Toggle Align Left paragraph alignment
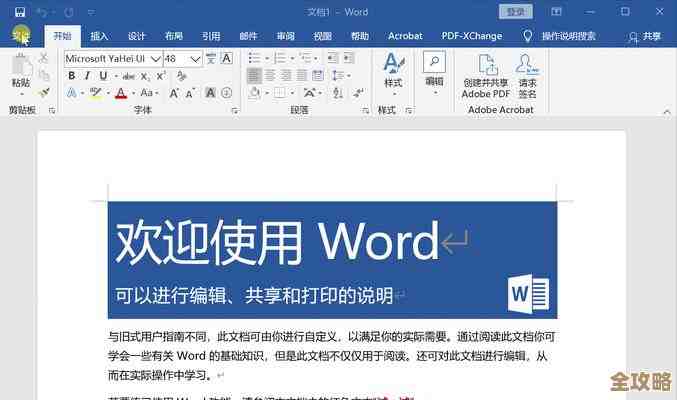This screenshot has width=677, height=400. [x=254, y=76]
